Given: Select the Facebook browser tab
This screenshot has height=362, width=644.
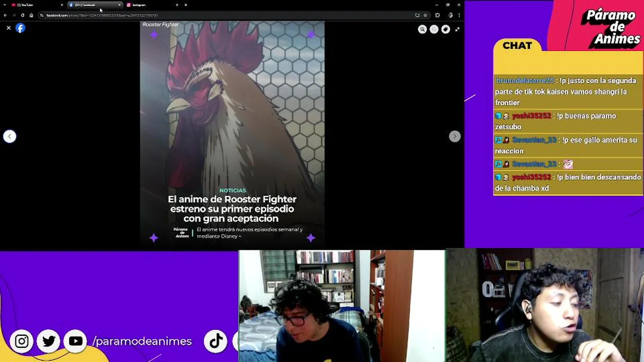Looking at the screenshot, I should tap(95, 5).
